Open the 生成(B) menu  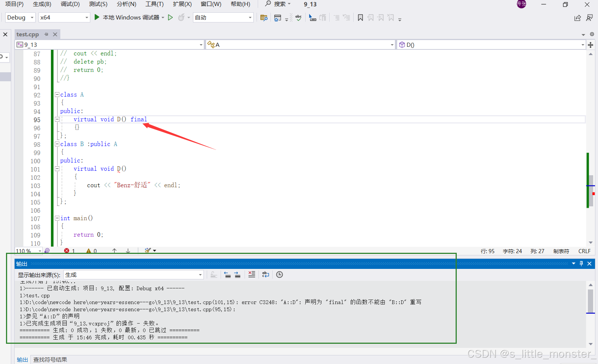click(42, 4)
